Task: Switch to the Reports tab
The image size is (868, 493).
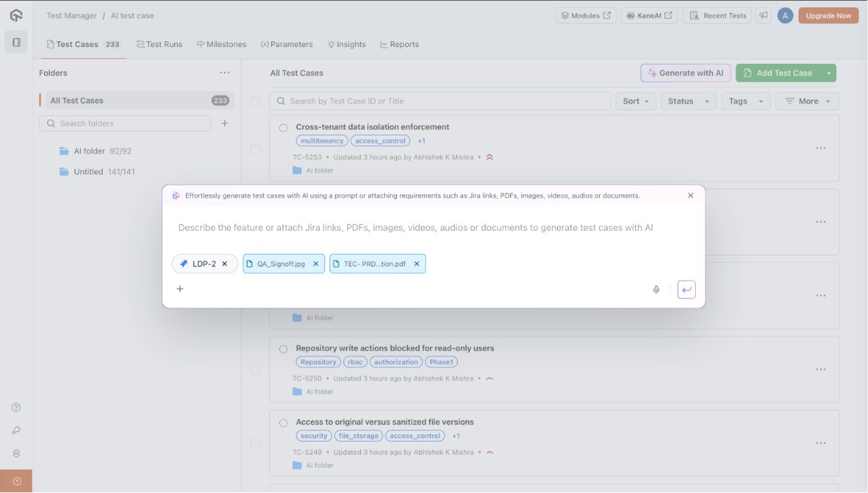Action: [x=399, y=44]
